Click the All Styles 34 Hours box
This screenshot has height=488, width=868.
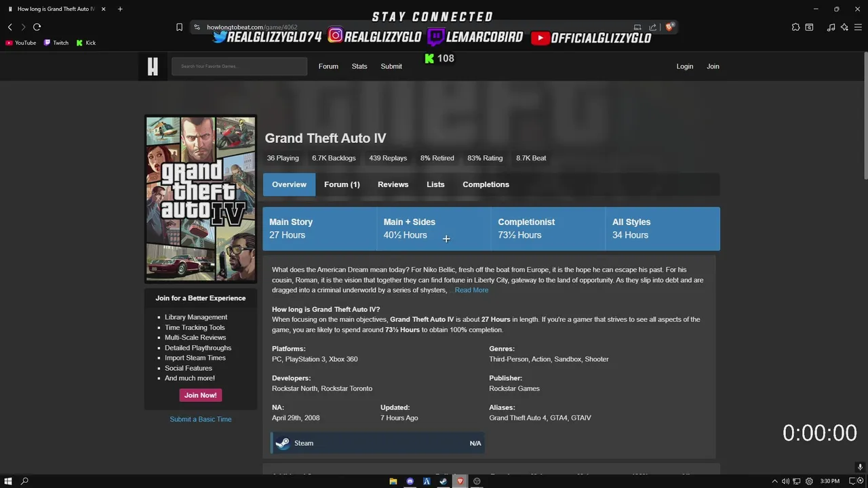pyautogui.click(x=663, y=229)
